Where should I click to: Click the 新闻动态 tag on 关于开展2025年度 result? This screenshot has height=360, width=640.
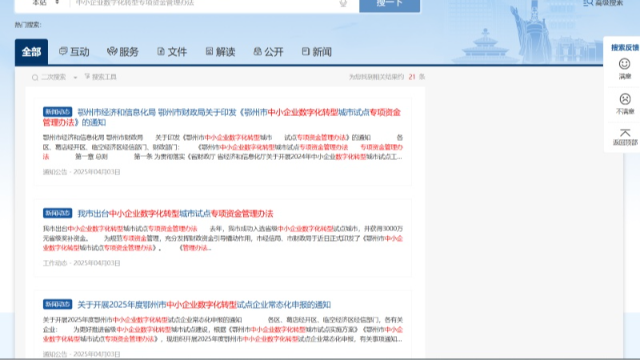tap(57, 304)
